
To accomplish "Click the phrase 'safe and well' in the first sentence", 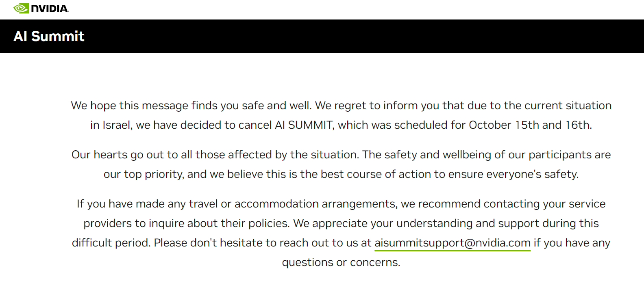I will [x=276, y=106].
